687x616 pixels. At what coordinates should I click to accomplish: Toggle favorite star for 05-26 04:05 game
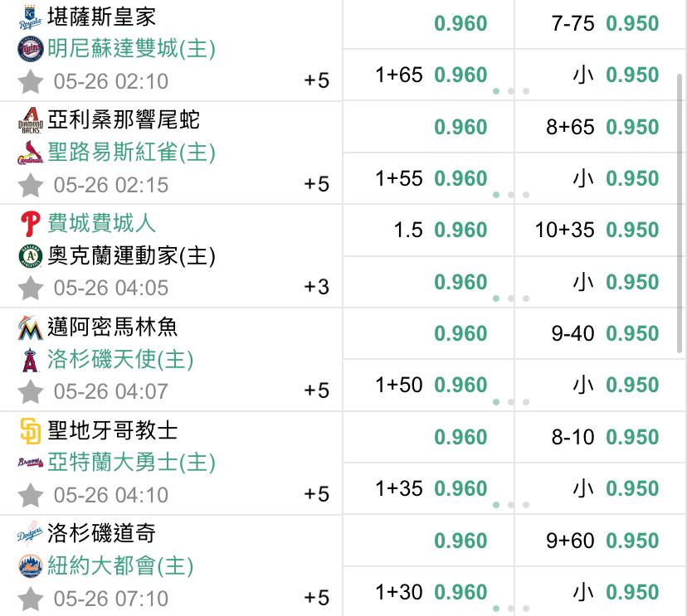click(x=31, y=288)
